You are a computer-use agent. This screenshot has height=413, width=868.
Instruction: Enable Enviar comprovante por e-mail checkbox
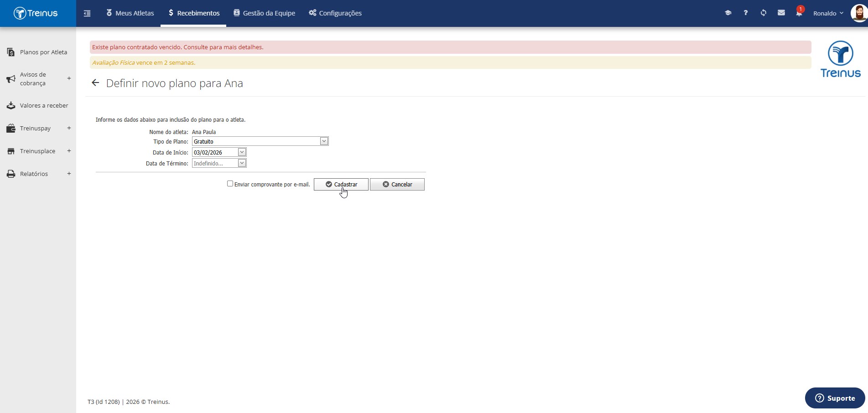(x=230, y=184)
